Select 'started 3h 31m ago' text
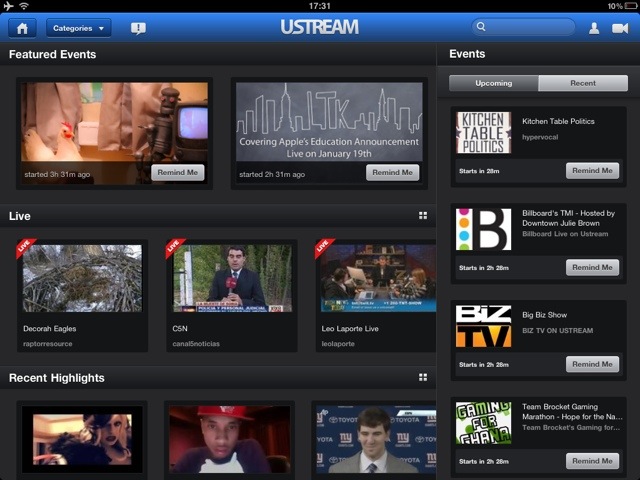This screenshot has width=640, height=480. (57, 174)
